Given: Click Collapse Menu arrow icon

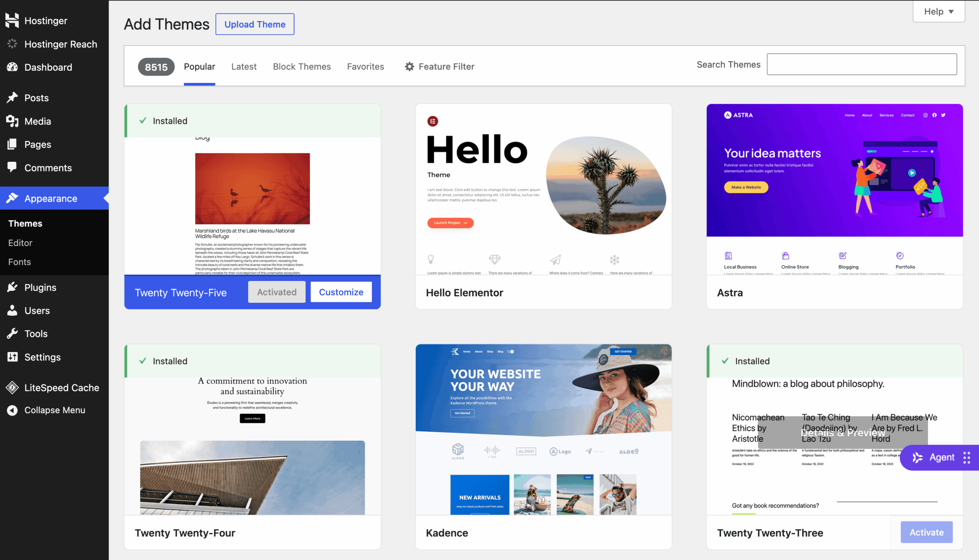Looking at the screenshot, I should [x=12, y=410].
